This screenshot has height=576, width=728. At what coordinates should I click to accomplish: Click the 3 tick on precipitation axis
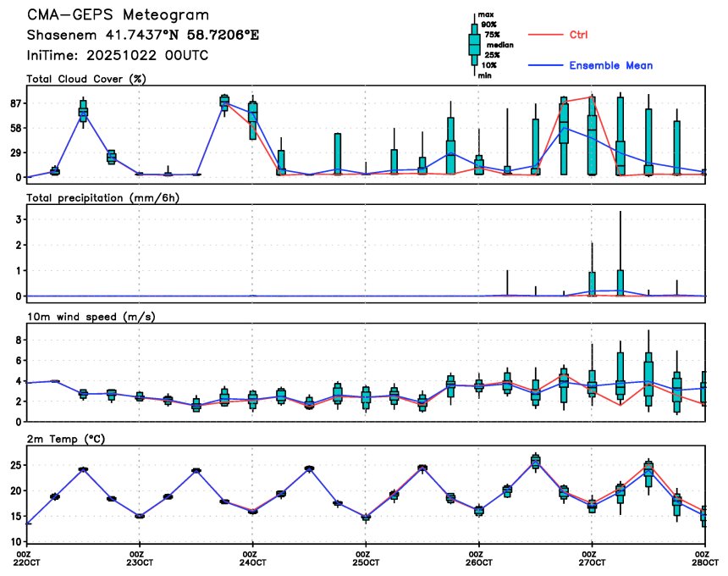pyautogui.click(x=19, y=219)
